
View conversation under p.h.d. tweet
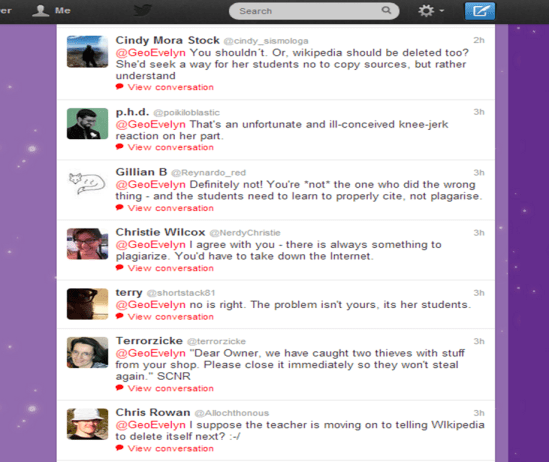click(170, 147)
